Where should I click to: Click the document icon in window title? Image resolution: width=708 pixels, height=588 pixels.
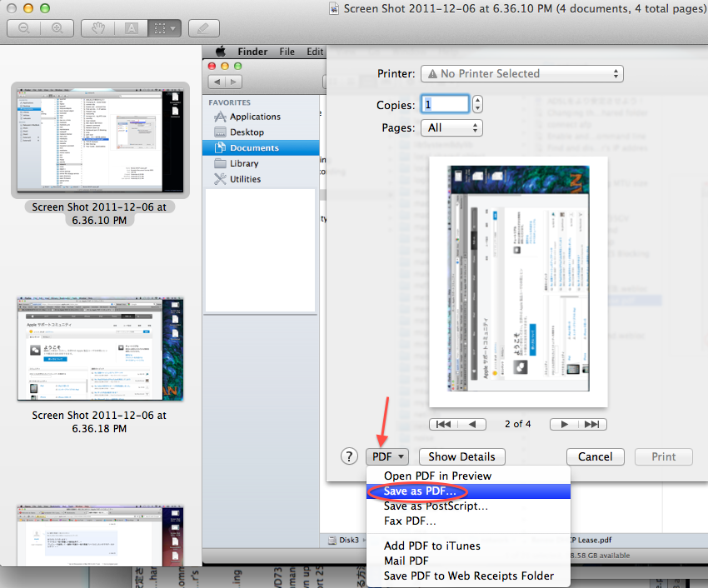pos(334,8)
